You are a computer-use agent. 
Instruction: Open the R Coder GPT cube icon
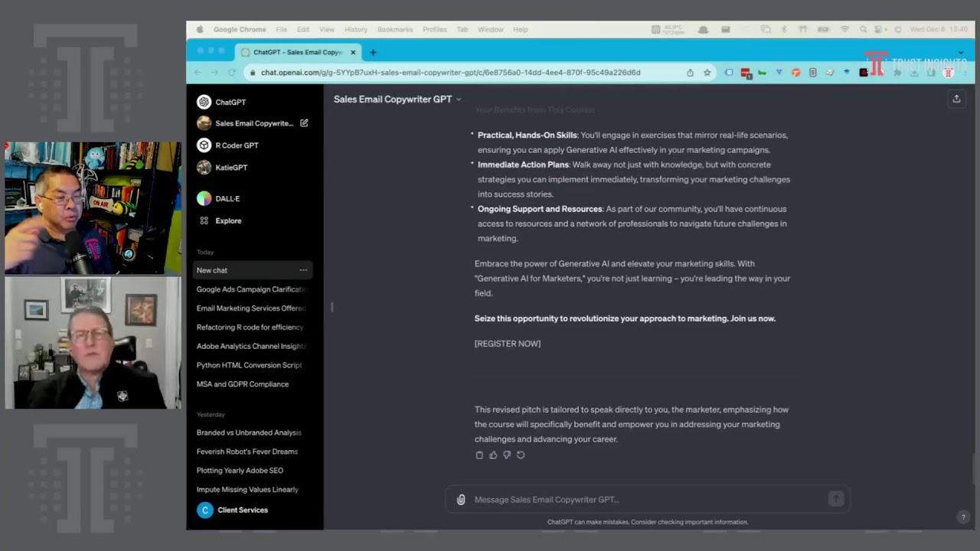tap(204, 145)
